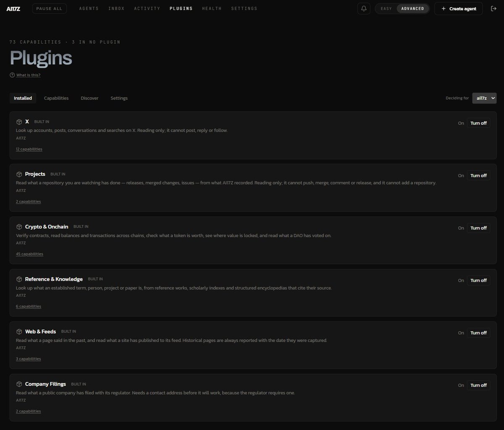Click the Reference & Knowledge cube icon
Viewport: 504px width, 430px height.
click(19, 279)
